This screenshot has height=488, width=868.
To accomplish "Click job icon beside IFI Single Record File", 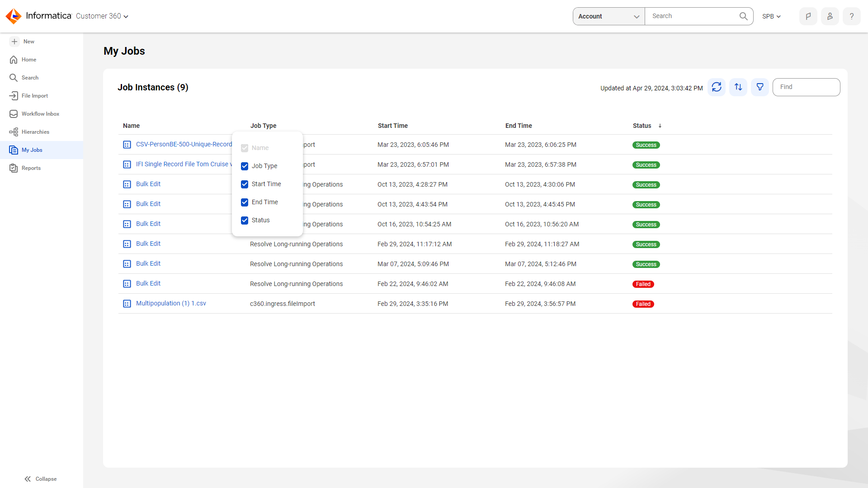I will 127,164.
